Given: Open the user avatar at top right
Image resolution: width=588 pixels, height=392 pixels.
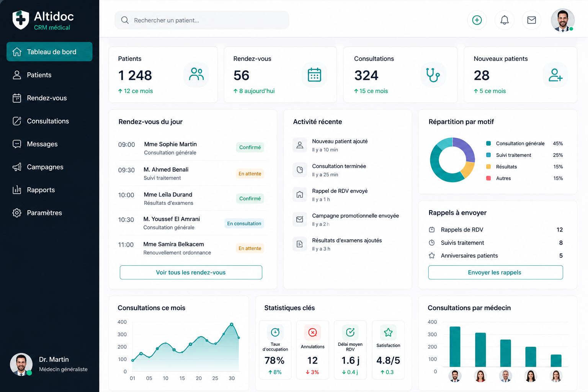Looking at the screenshot, I should [562, 20].
